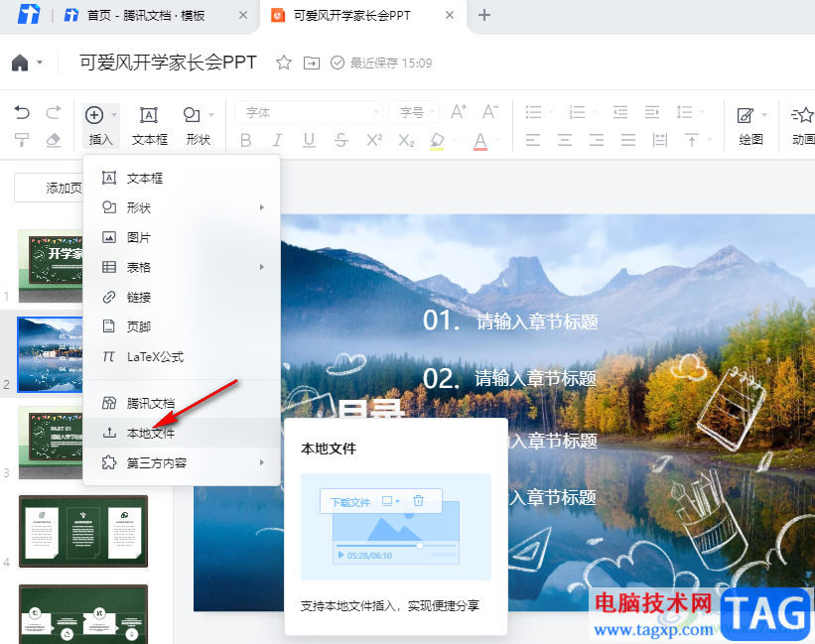Switch to the 首页 - 腾讯文档 · 模板 tab

tap(146, 16)
